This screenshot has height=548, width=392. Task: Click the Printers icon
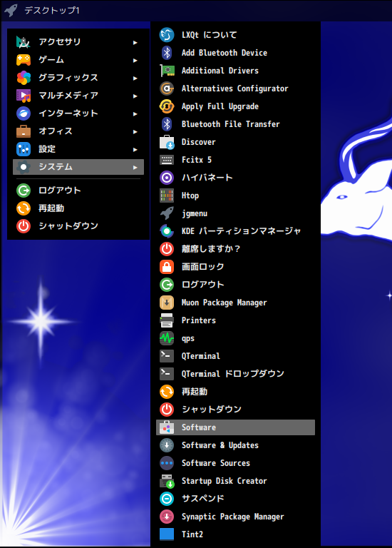[167, 320]
